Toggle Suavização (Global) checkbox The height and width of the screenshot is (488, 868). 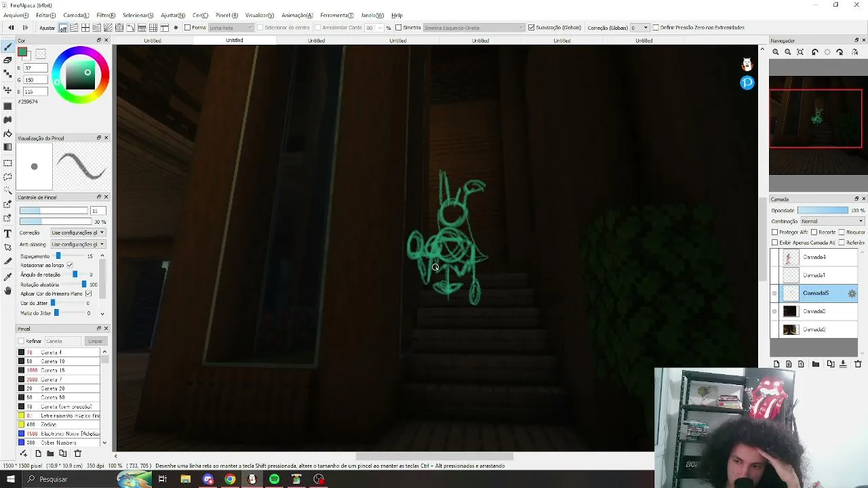point(531,28)
